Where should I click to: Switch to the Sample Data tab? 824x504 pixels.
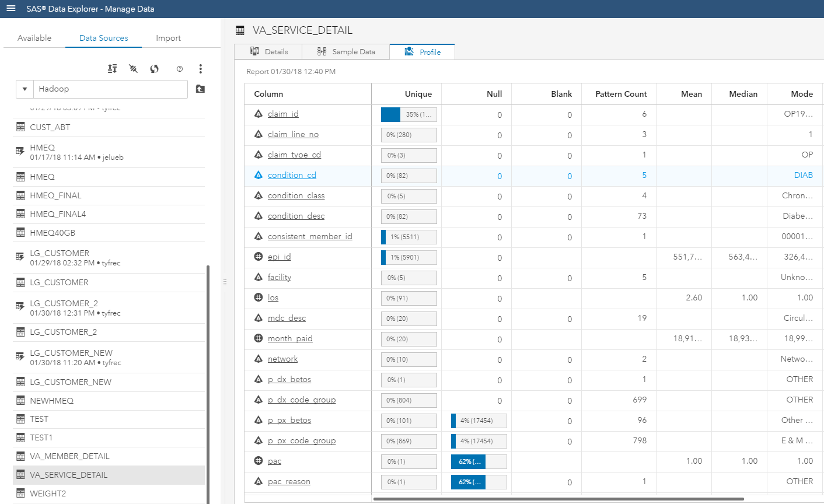click(x=345, y=51)
